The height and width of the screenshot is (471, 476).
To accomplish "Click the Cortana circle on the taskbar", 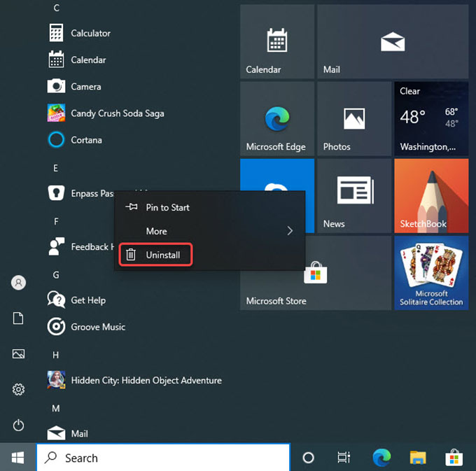I will coord(309,458).
